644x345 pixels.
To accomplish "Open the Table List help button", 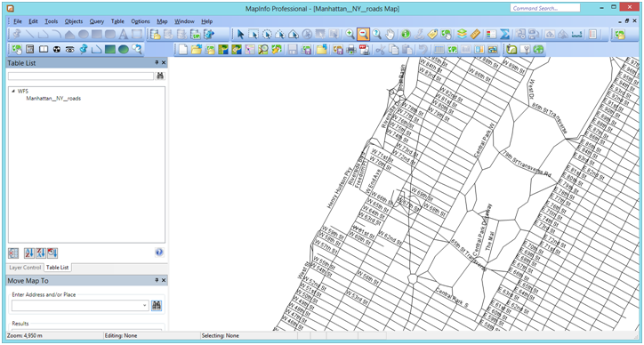I will [x=159, y=253].
